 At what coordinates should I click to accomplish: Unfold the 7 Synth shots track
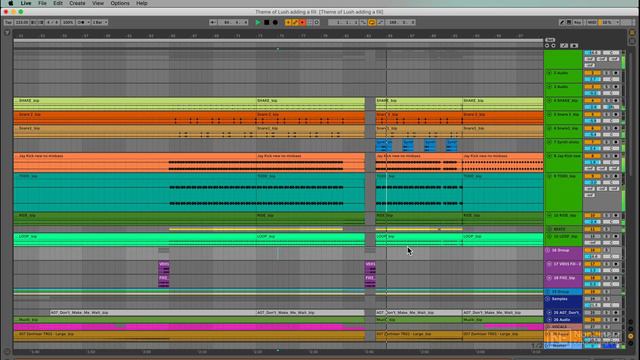(549, 142)
